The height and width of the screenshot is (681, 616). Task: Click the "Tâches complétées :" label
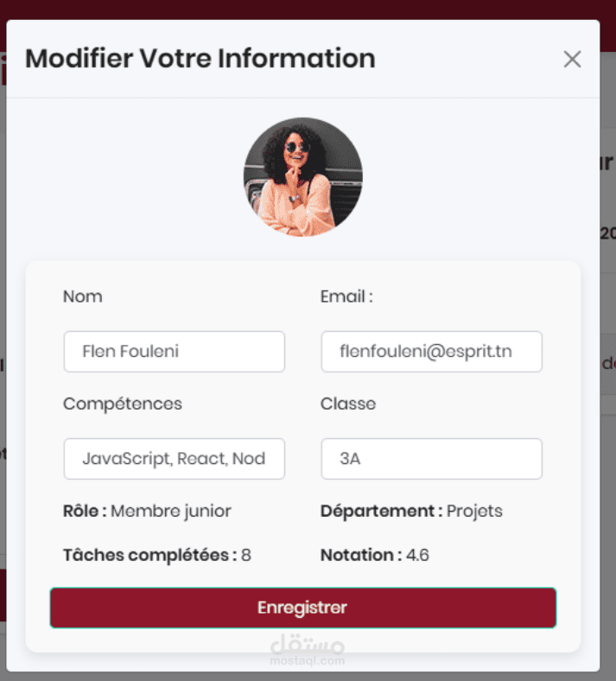(x=149, y=555)
